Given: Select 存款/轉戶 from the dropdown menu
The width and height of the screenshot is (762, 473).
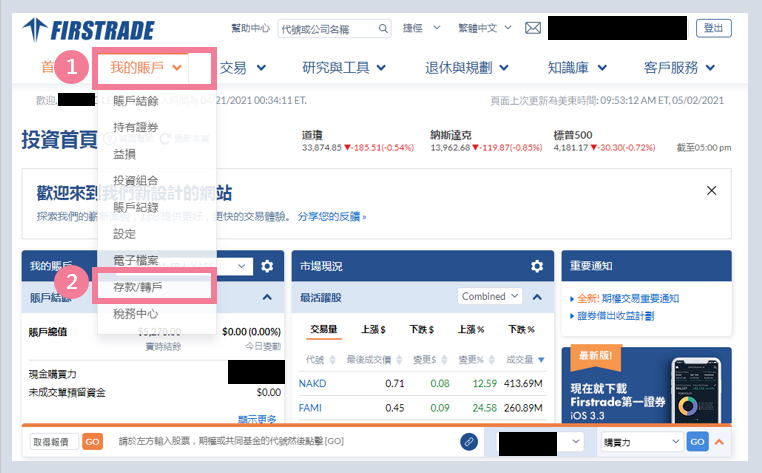Looking at the screenshot, I should (138, 287).
